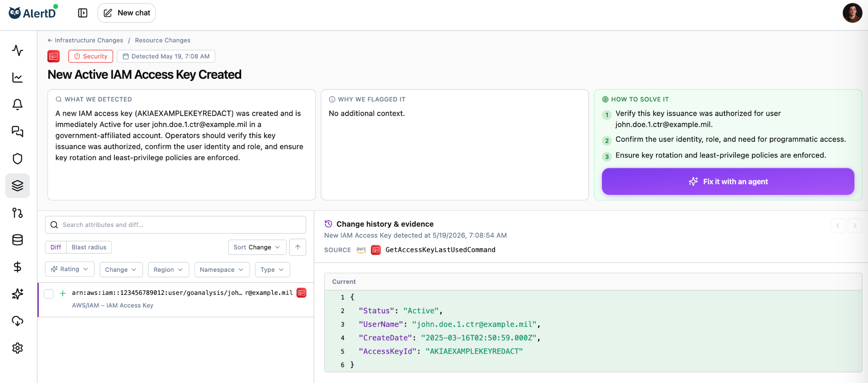868x383 pixels.
Task: Open the Sort Change dropdown
Action: [x=257, y=247]
